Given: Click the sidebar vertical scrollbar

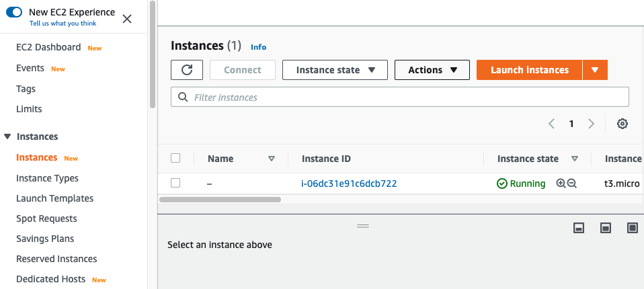Looking at the screenshot, I should 153,54.
